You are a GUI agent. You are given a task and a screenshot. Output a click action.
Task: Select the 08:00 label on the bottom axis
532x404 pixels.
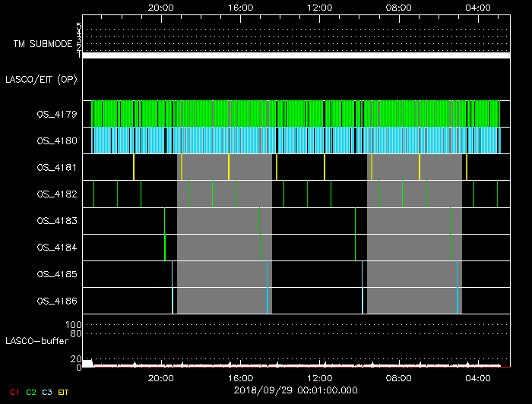(x=398, y=377)
